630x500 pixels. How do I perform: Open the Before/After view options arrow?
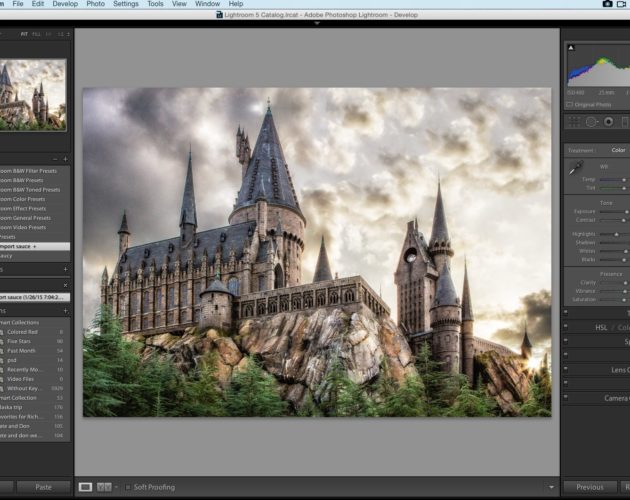click(116, 487)
